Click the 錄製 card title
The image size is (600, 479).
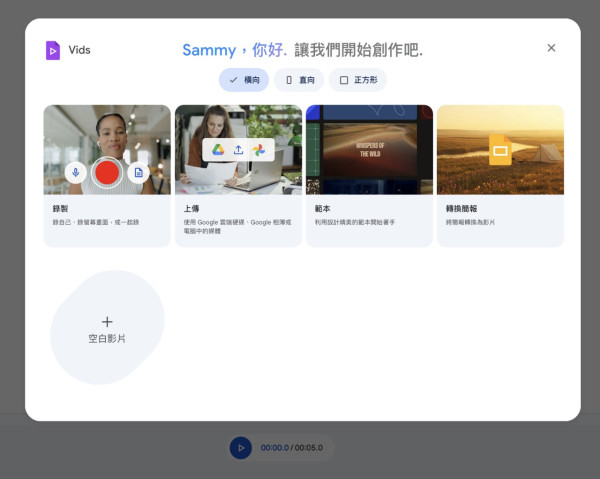(60, 209)
